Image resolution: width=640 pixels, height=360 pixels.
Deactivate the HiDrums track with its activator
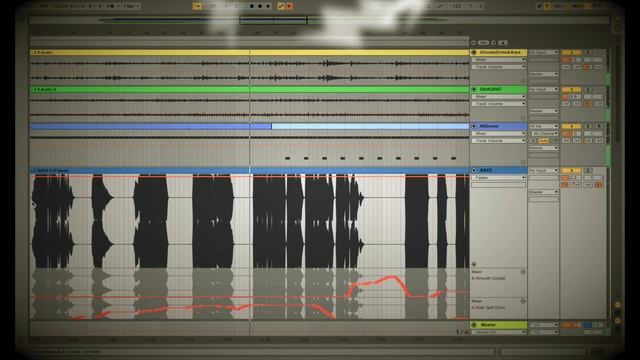tap(571, 126)
